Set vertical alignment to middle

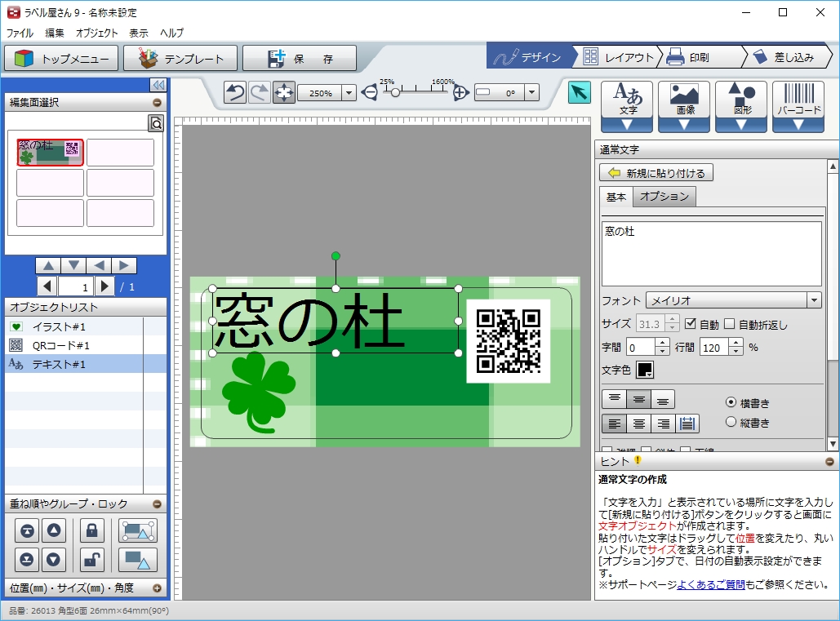click(x=638, y=399)
